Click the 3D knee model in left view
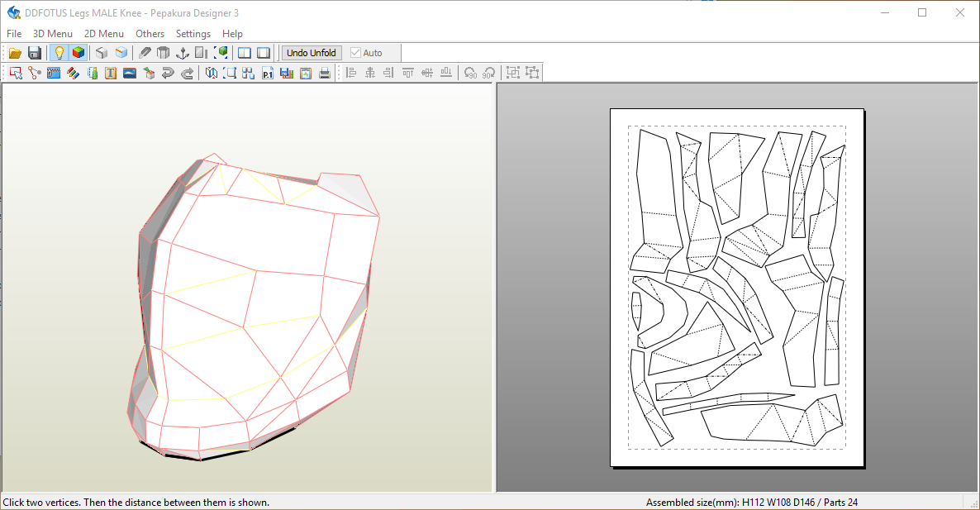Image resolution: width=980 pixels, height=510 pixels. point(253,307)
